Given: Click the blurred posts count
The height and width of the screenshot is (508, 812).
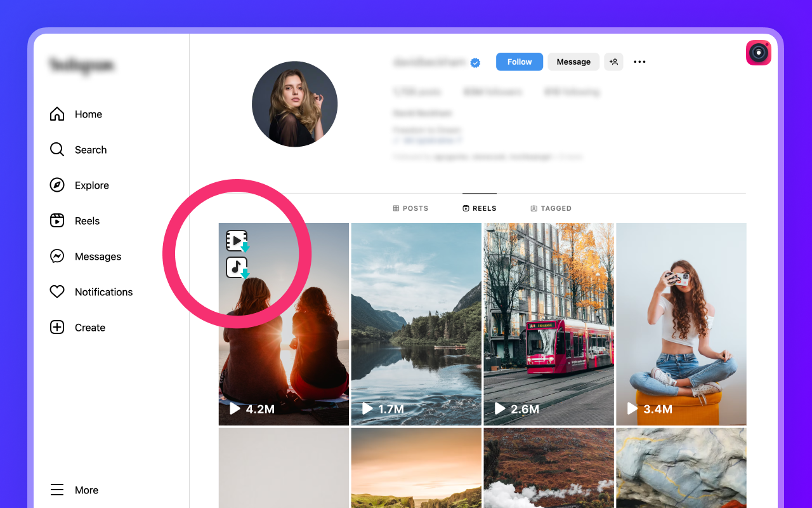Looking at the screenshot, I should [x=417, y=92].
